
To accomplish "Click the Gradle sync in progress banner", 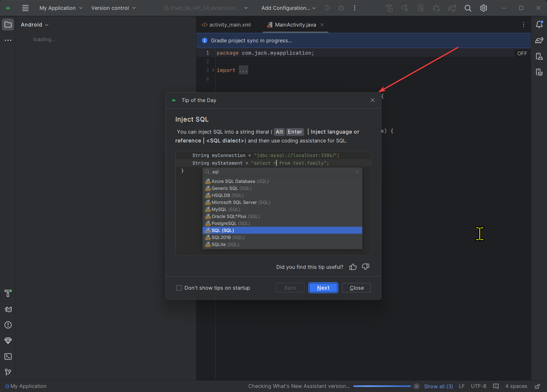I will 364,40.
